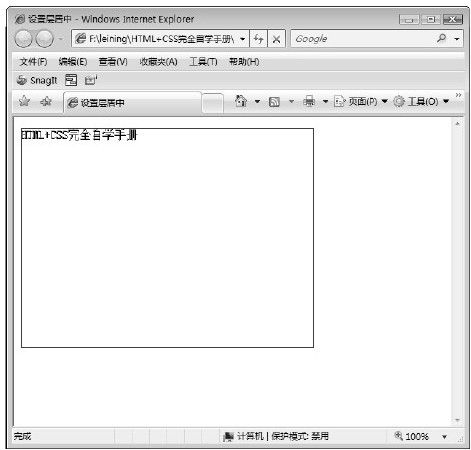Stop loading with the X Stop icon
471x450 pixels.
(276, 39)
